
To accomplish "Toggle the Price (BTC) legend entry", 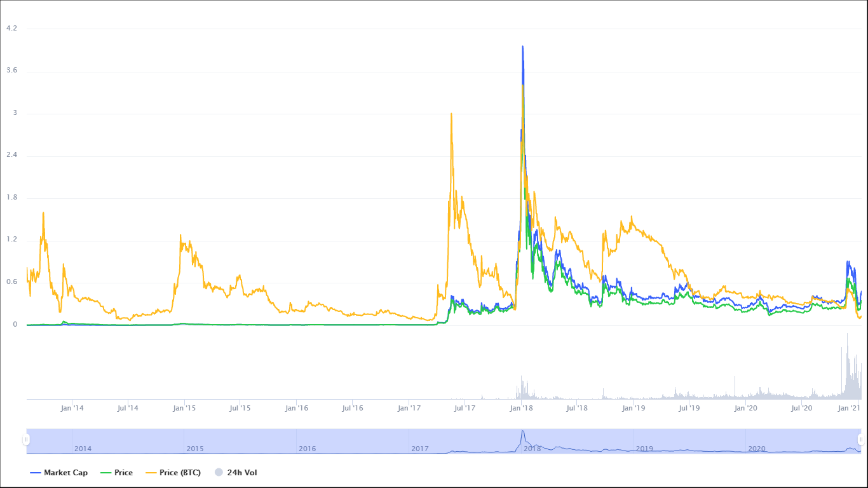I will (x=173, y=473).
